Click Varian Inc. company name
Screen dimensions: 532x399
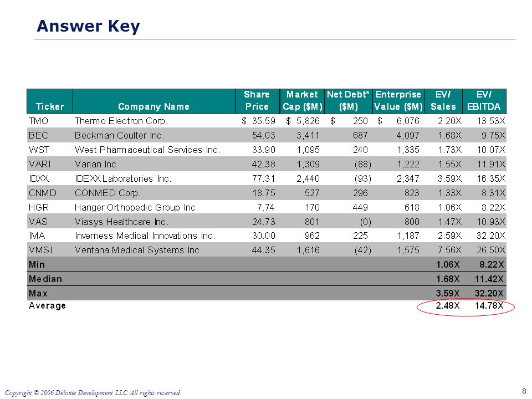point(96,164)
